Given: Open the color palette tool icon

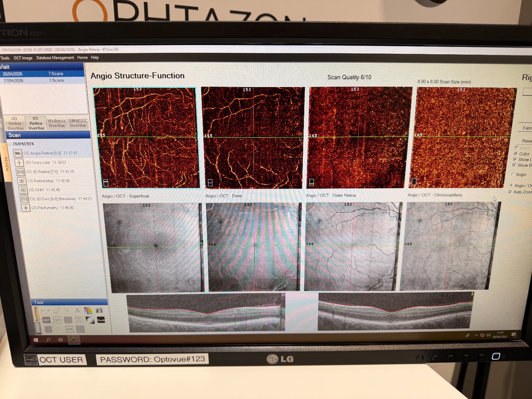Looking at the screenshot, I should (x=88, y=310).
